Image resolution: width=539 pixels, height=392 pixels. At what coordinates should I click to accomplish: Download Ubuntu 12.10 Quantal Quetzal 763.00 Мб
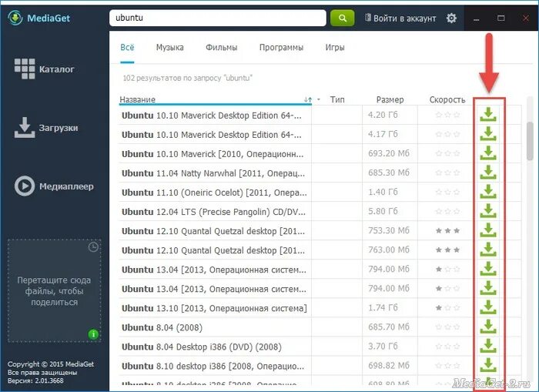(x=488, y=250)
